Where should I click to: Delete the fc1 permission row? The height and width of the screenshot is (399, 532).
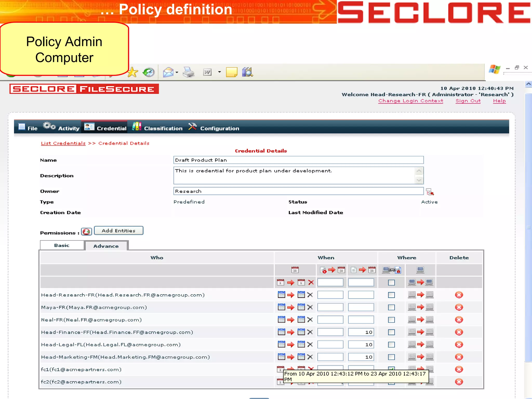coord(459,369)
